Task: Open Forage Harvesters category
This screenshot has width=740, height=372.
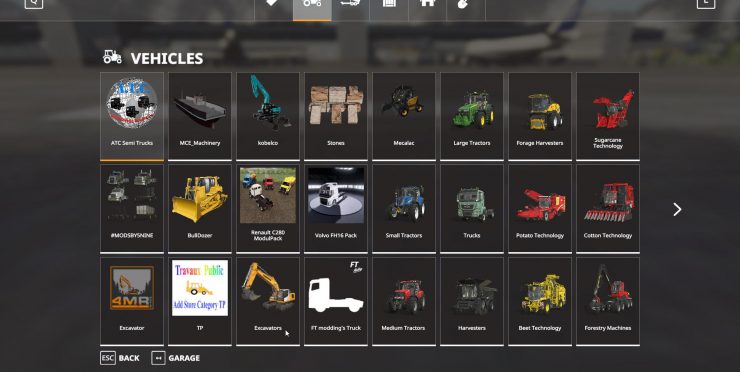Action: point(539,116)
